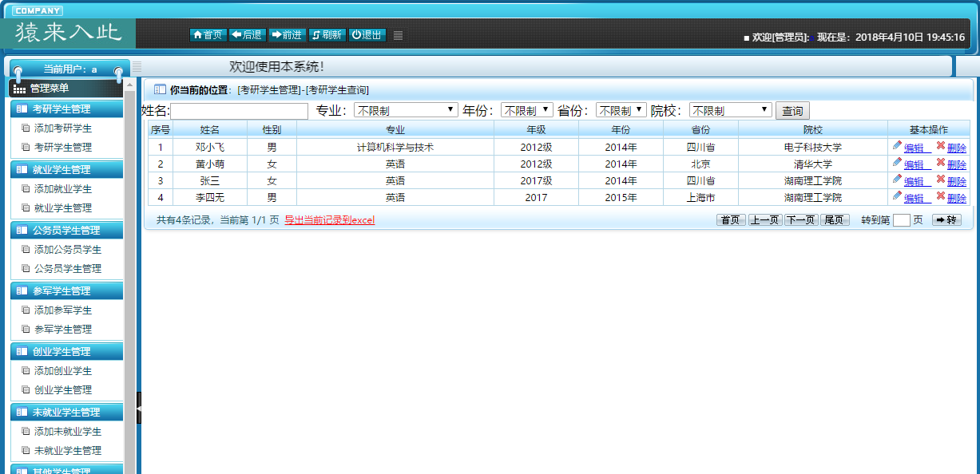The image size is (980, 474).
Task: Click the 电子科技大学 cell
Action: coord(813,147)
